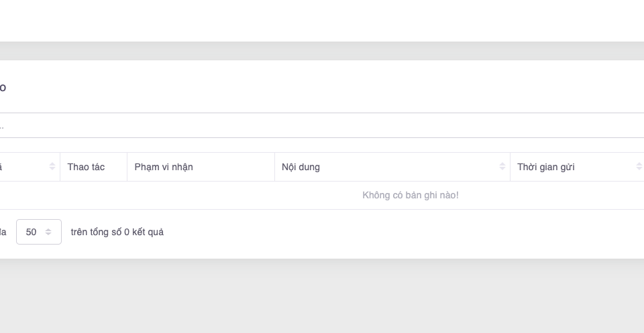Select the Phạm vi nhận column header
The image size is (644, 333).
164,167
